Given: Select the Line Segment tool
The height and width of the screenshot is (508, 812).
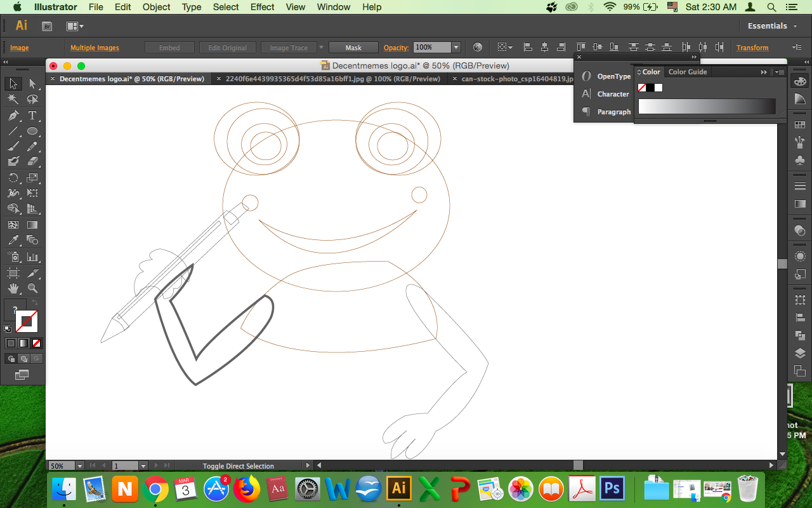Looking at the screenshot, I should click(13, 131).
